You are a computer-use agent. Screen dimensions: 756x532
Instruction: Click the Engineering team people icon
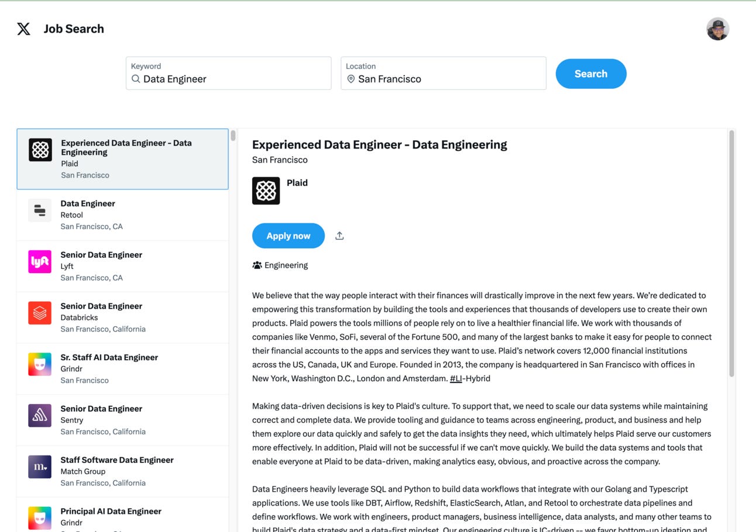[x=257, y=265]
